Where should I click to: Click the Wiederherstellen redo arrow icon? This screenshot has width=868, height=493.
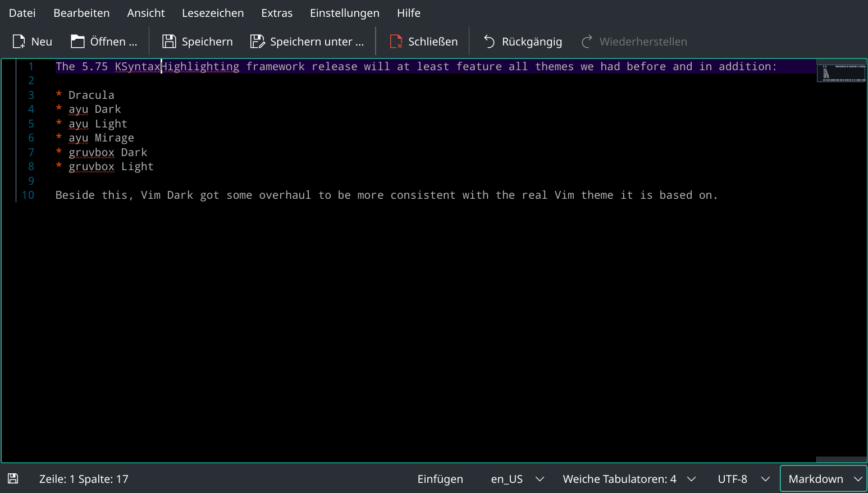tap(587, 42)
